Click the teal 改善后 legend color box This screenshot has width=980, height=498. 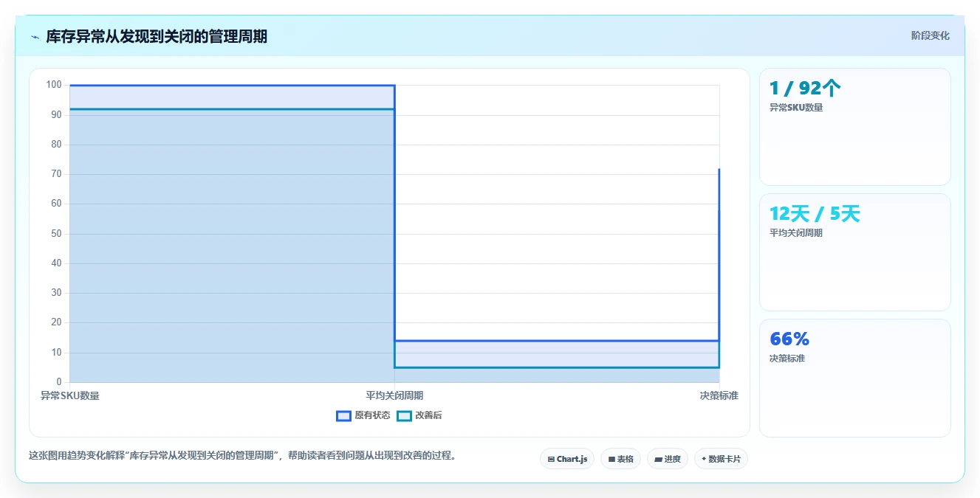pos(404,415)
